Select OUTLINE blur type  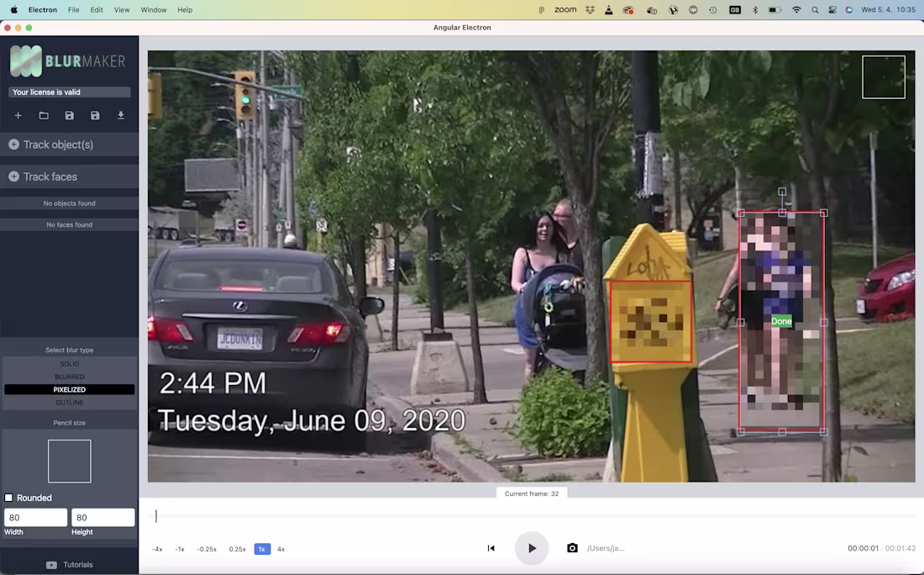pyautogui.click(x=70, y=403)
